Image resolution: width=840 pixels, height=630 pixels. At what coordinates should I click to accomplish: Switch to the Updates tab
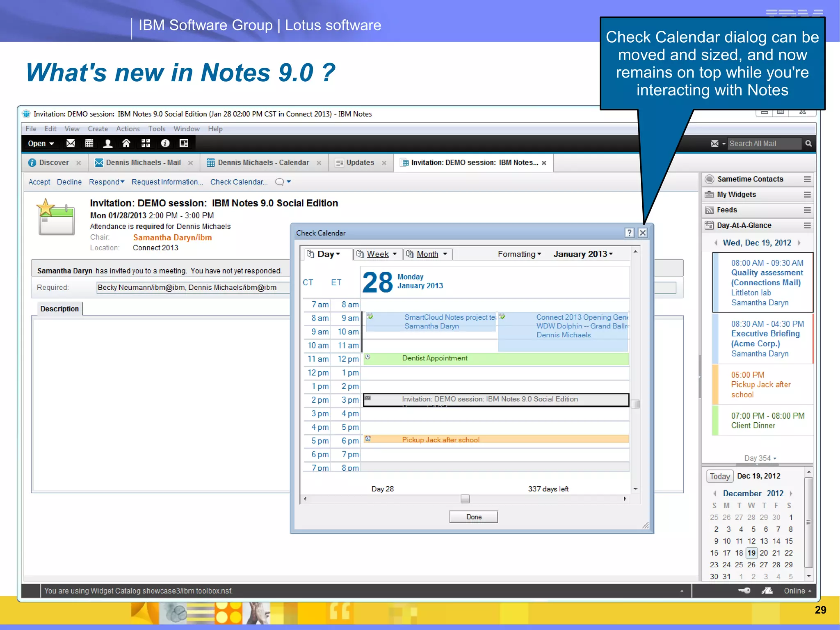point(360,163)
